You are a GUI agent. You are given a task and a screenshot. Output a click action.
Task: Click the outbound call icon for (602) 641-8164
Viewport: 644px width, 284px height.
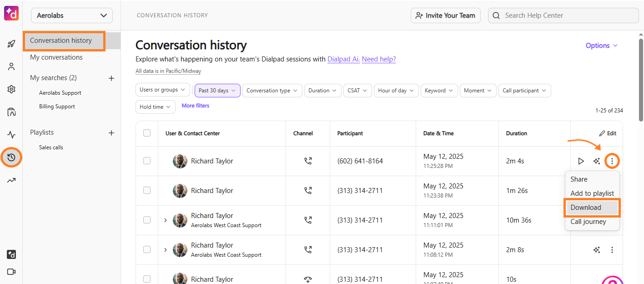[308, 161]
